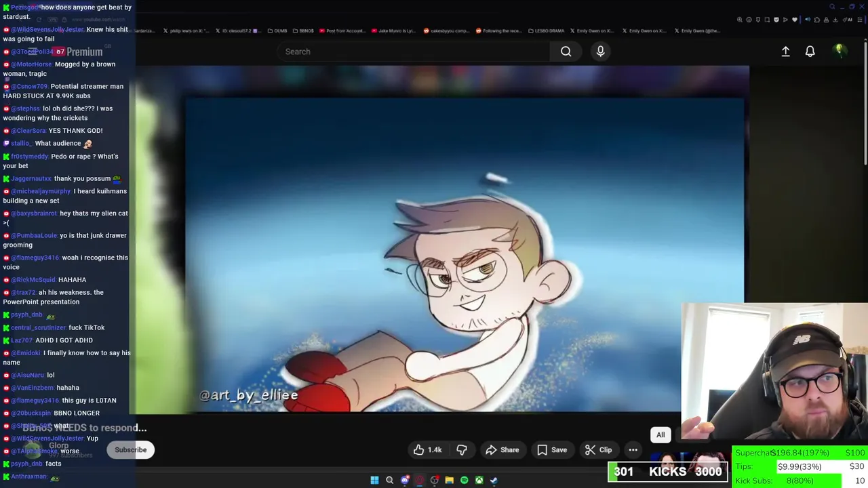Click chat username central_scrutinizer
The width and height of the screenshot is (868, 488).
coord(37,328)
